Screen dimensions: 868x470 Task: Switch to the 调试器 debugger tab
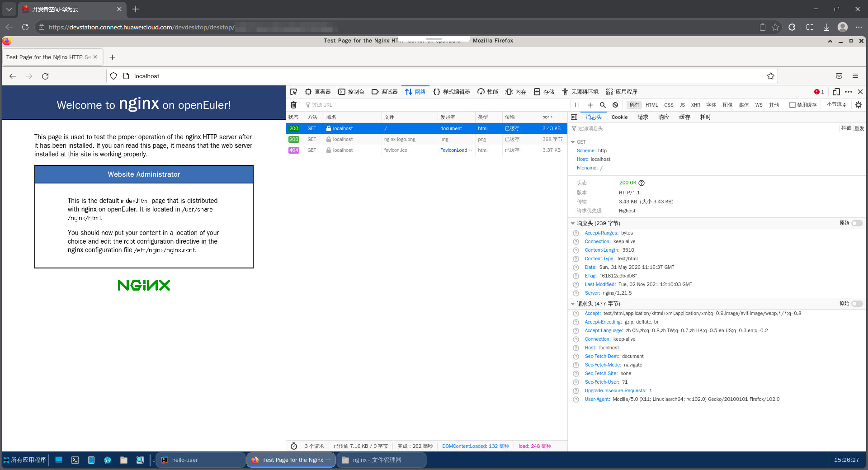click(x=385, y=92)
